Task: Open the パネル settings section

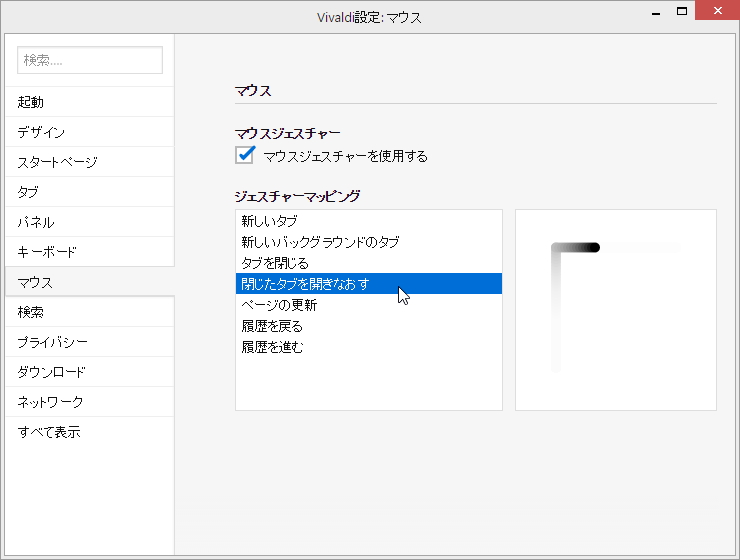Action: [90, 222]
